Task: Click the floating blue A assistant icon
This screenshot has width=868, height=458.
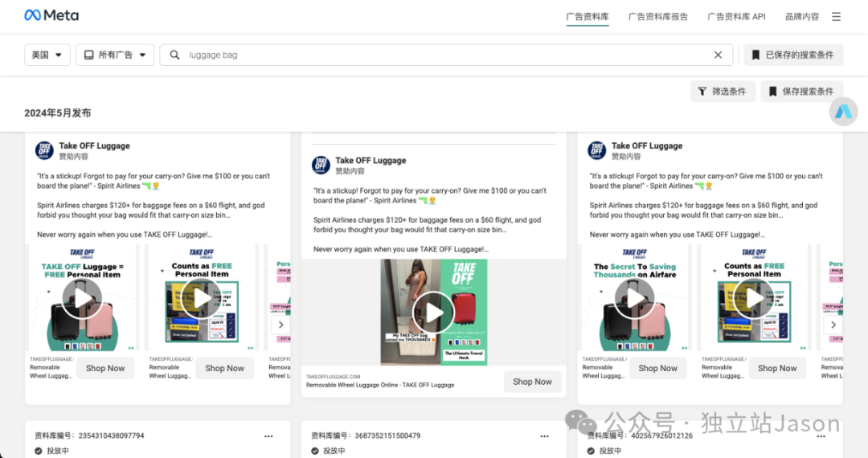Action: click(843, 111)
